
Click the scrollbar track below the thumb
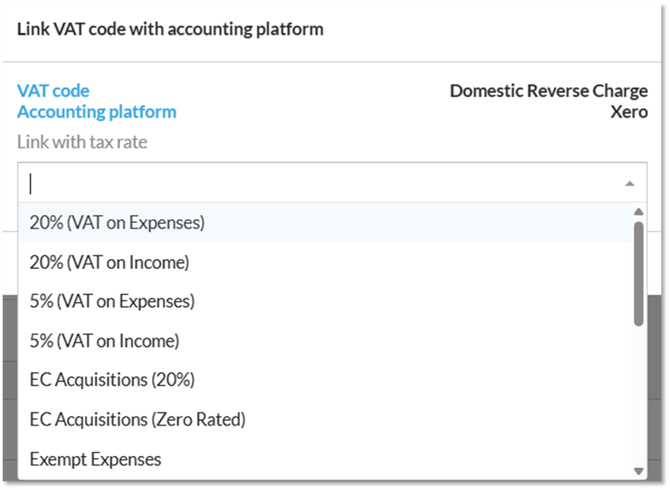pyautogui.click(x=638, y=400)
